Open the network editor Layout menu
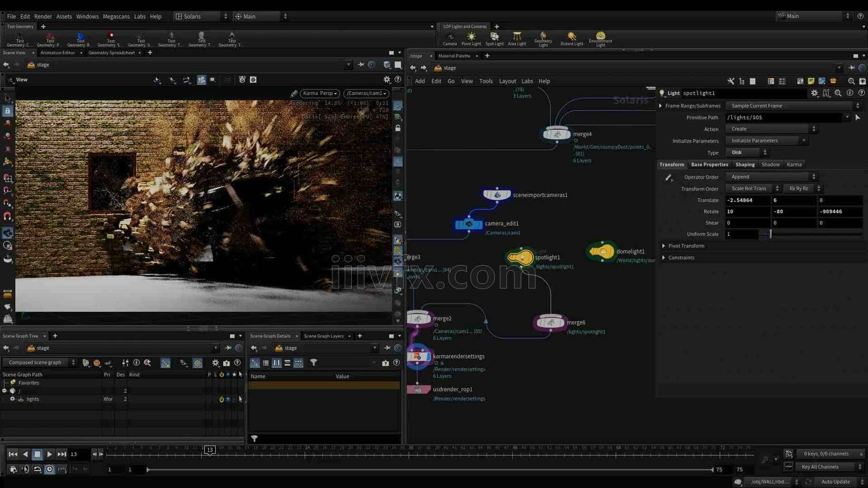 click(507, 81)
